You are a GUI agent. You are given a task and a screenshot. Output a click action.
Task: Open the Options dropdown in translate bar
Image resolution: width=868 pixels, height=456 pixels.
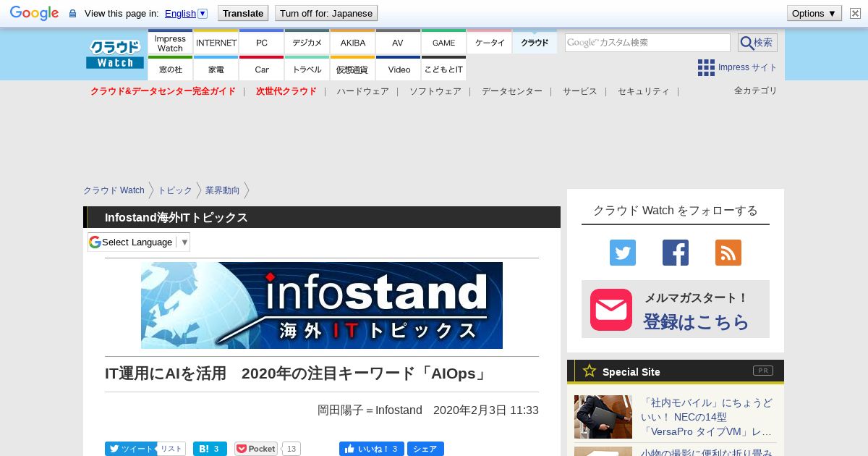tap(814, 13)
